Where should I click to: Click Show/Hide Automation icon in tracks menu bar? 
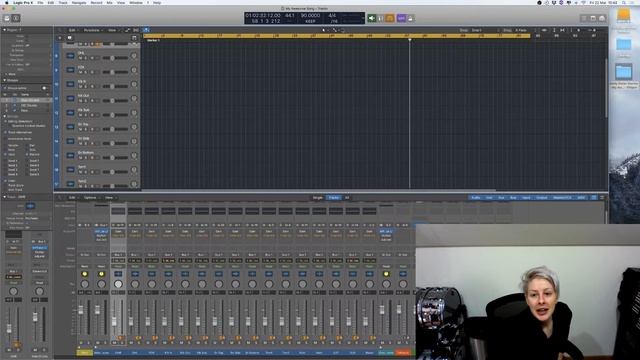[x=127, y=30]
